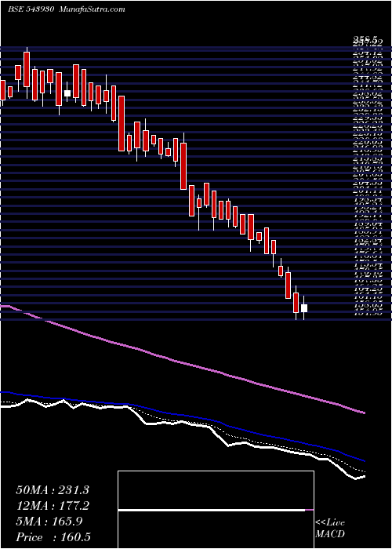Click the last white candlestick
Image resolution: width=392 pixels, height=549 pixels.
pos(304,308)
